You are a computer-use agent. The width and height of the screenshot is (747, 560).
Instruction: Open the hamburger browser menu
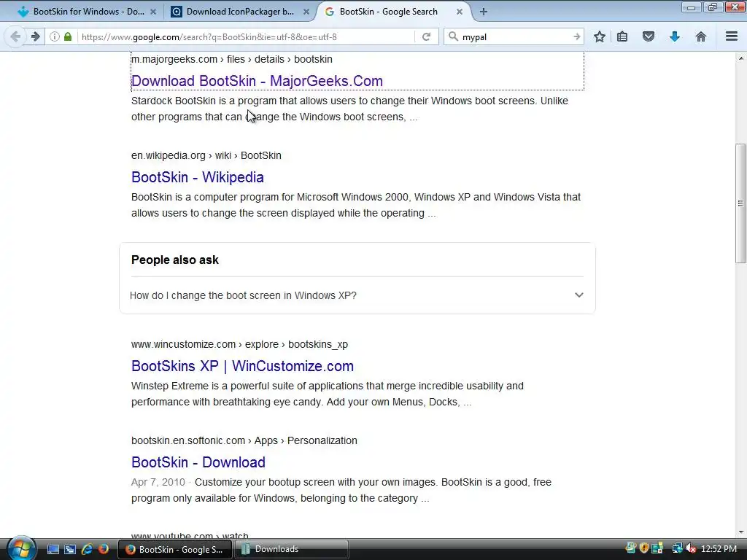pos(732,36)
